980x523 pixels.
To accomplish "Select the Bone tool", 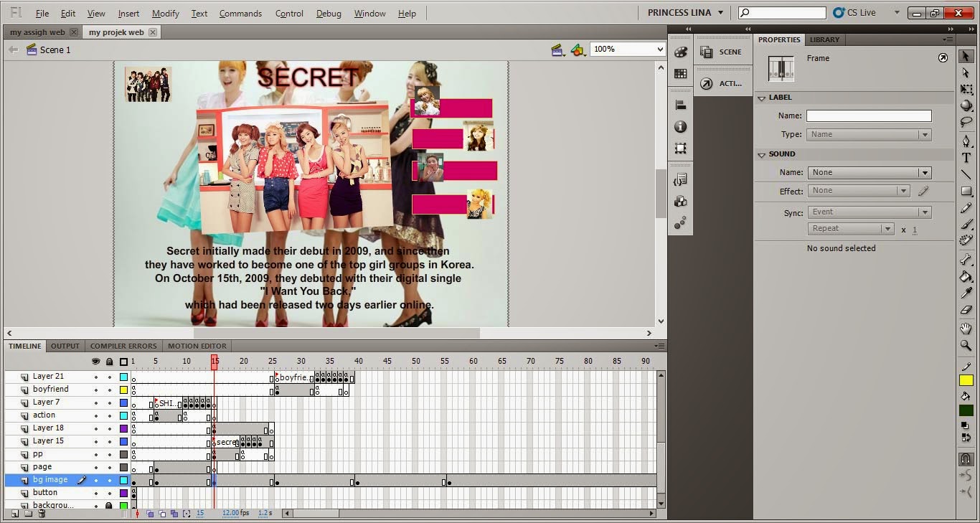I will 966,260.
